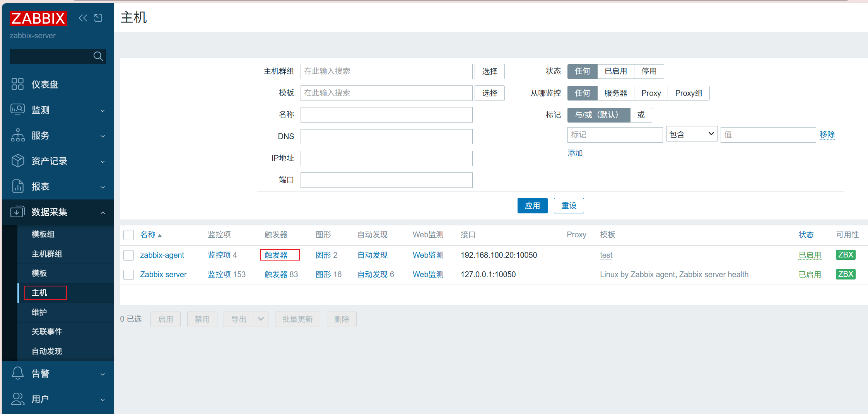Expand the 告警 menu chevron
868x414 pixels.
[x=103, y=374]
